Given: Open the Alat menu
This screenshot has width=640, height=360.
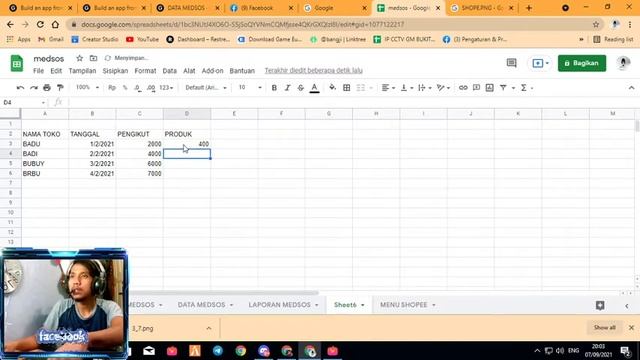Looking at the screenshot, I should pyautogui.click(x=189, y=71).
